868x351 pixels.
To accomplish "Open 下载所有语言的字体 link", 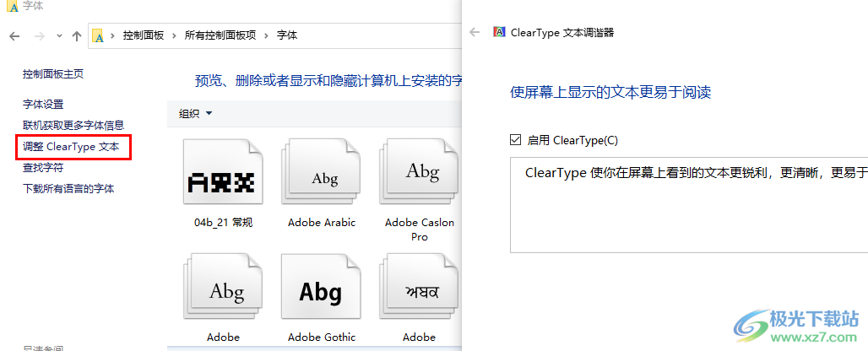I will pyautogui.click(x=68, y=188).
